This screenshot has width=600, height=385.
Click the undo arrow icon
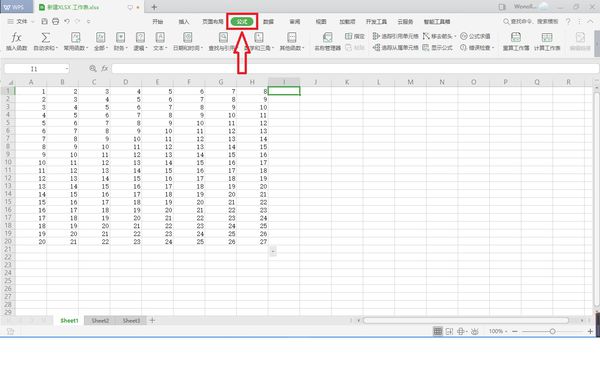67,21
